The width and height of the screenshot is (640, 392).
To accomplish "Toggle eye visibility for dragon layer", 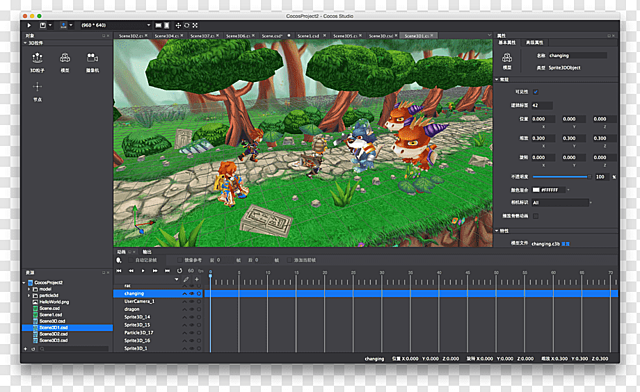I will click(x=192, y=309).
